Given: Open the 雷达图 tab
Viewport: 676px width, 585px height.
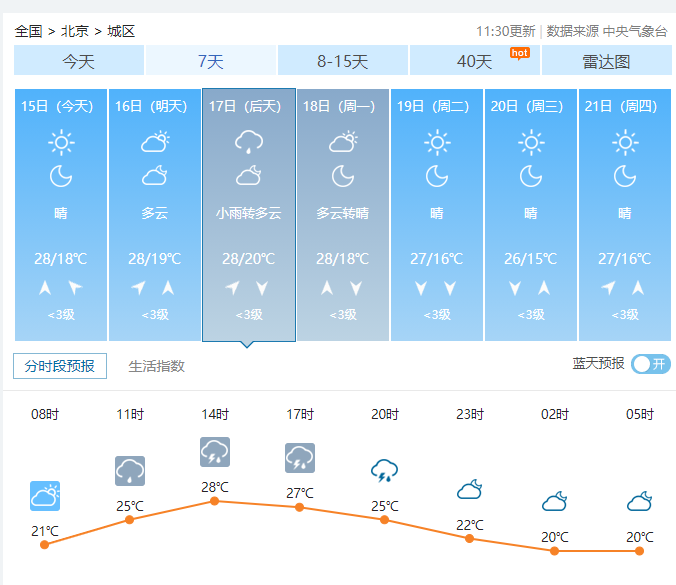Looking at the screenshot, I should coord(606,61).
